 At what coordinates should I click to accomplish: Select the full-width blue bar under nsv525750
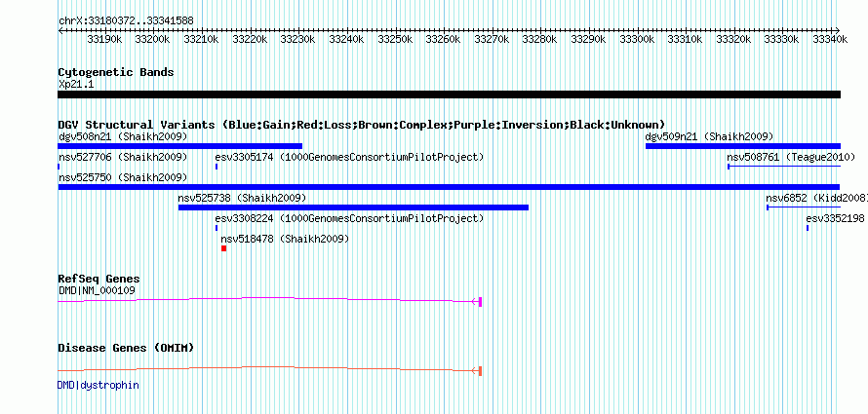tap(449, 187)
